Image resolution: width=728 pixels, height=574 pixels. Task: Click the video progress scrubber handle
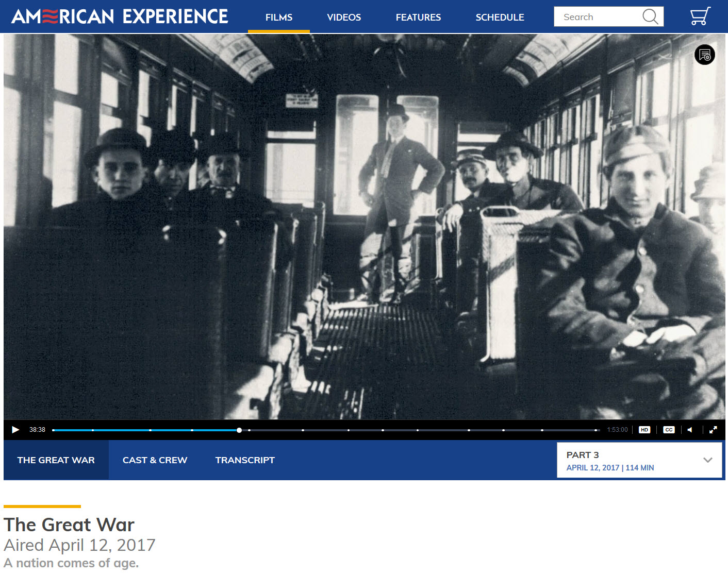(x=239, y=430)
